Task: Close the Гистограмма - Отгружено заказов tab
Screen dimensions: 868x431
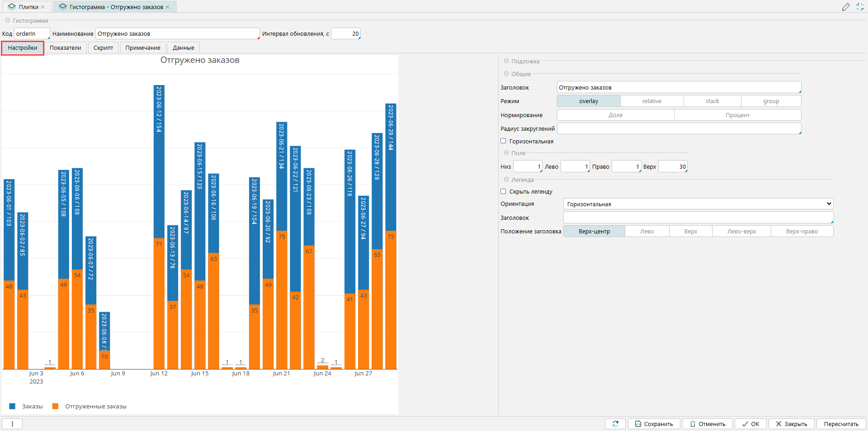Action: click(x=168, y=7)
